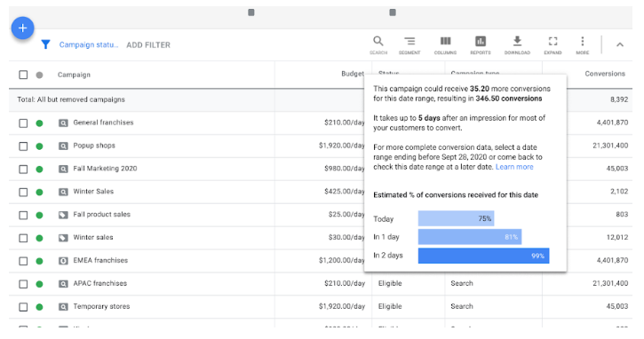Click the status dot in header row
644x339 pixels.
click(39, 75)
